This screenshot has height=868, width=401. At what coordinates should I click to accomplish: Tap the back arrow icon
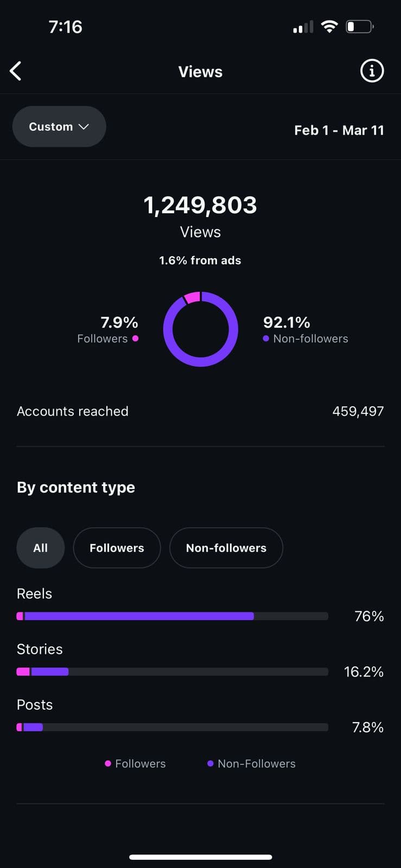(x=16, y=71)
